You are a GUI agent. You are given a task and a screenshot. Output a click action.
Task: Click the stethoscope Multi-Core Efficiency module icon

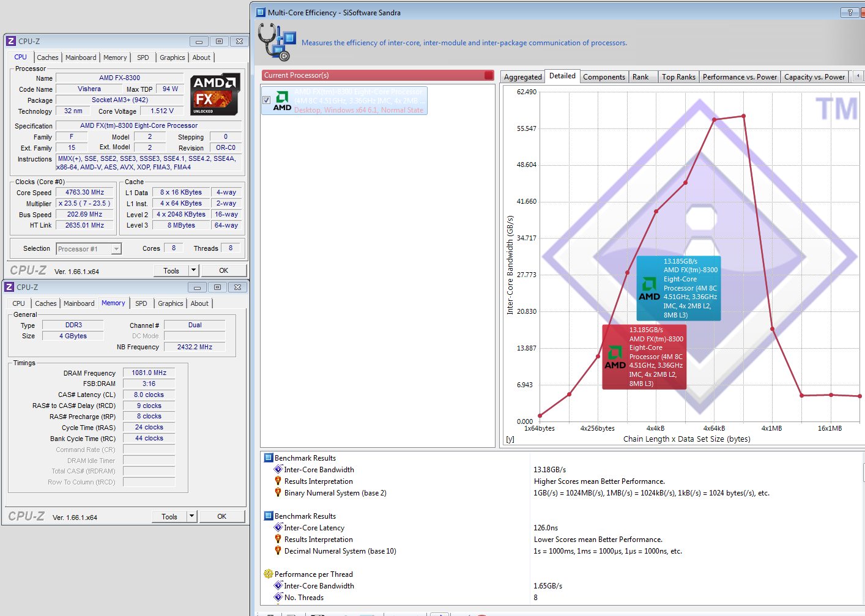click(x=277, y=42)
